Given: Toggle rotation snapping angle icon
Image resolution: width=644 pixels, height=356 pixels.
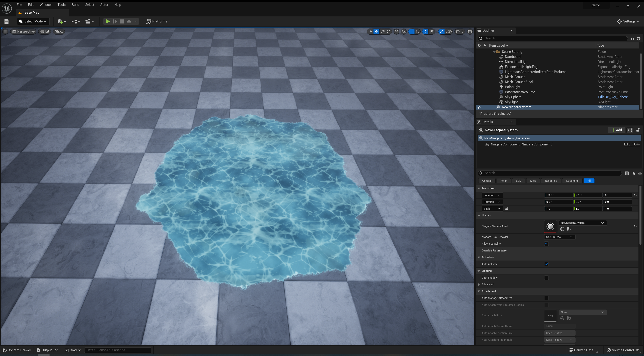Looking at the screenshot, I should point(425,32).
